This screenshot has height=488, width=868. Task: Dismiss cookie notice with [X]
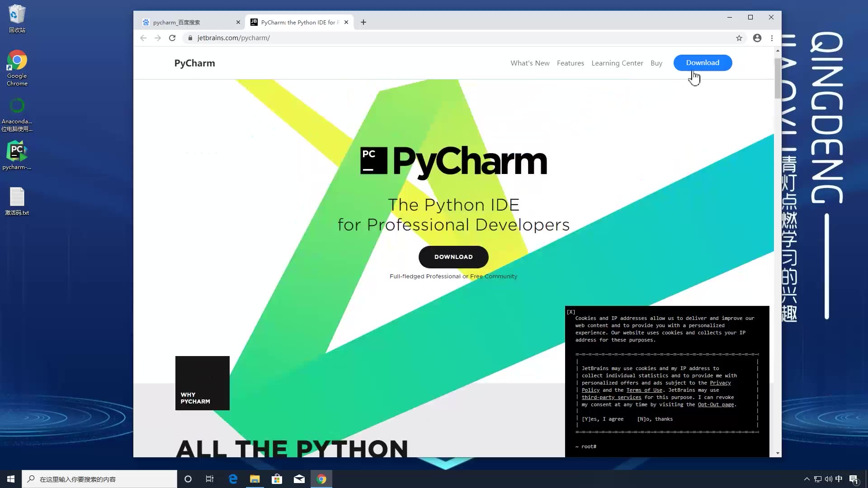[571, 312]
